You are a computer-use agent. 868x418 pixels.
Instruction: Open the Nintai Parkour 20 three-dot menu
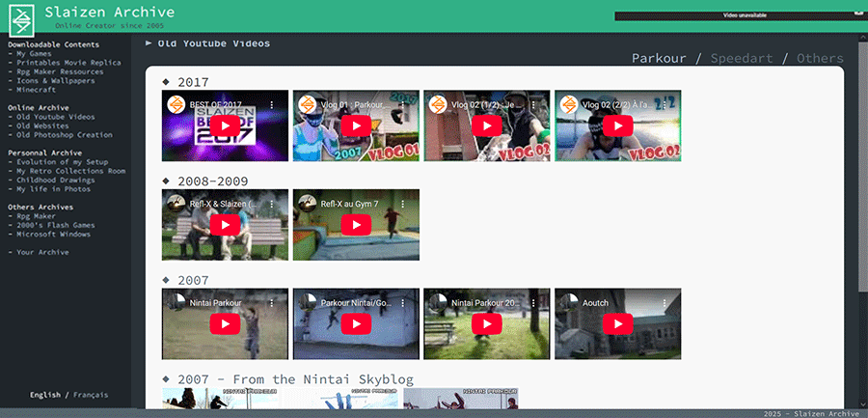click(534, 303)
